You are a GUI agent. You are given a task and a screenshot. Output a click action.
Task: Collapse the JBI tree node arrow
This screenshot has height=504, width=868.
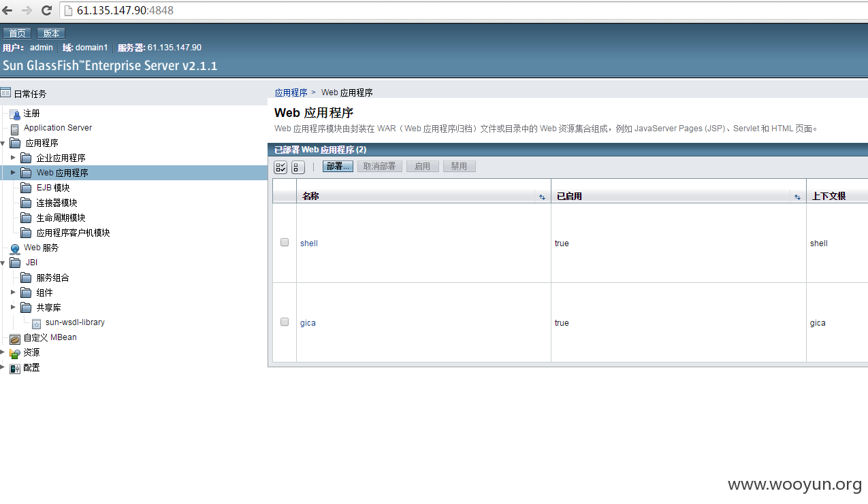pyautogui.click(x=3, y=263)
